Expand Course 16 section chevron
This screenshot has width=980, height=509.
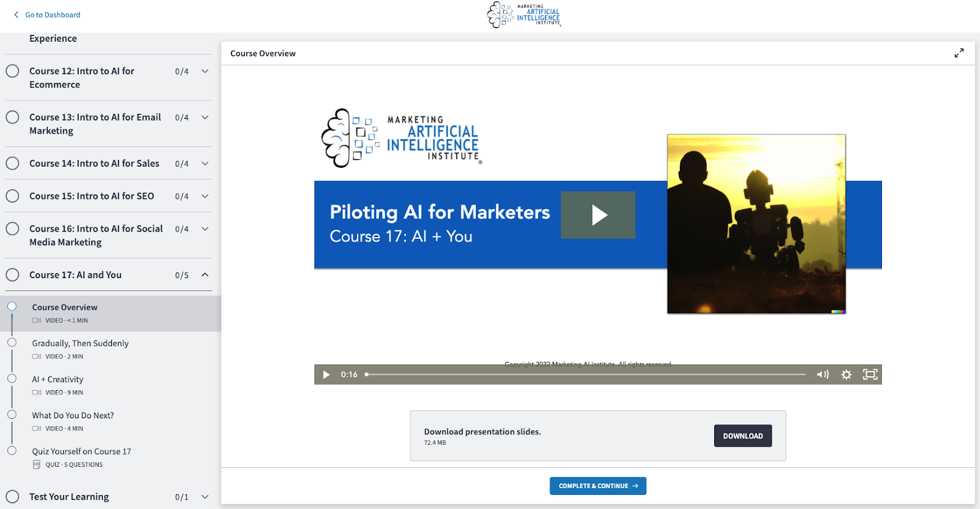tap(205, 228)
